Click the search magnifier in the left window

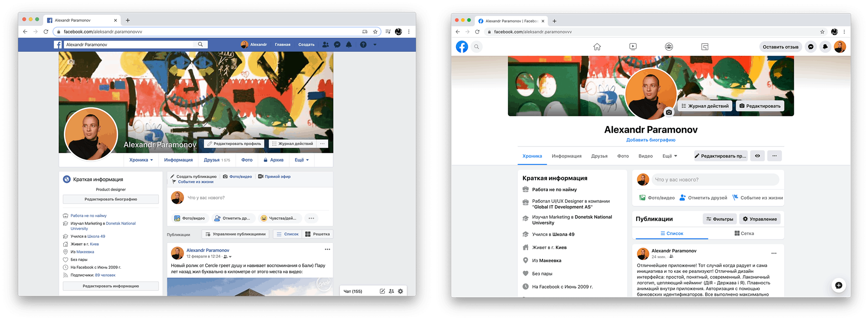tap(200, 44)
